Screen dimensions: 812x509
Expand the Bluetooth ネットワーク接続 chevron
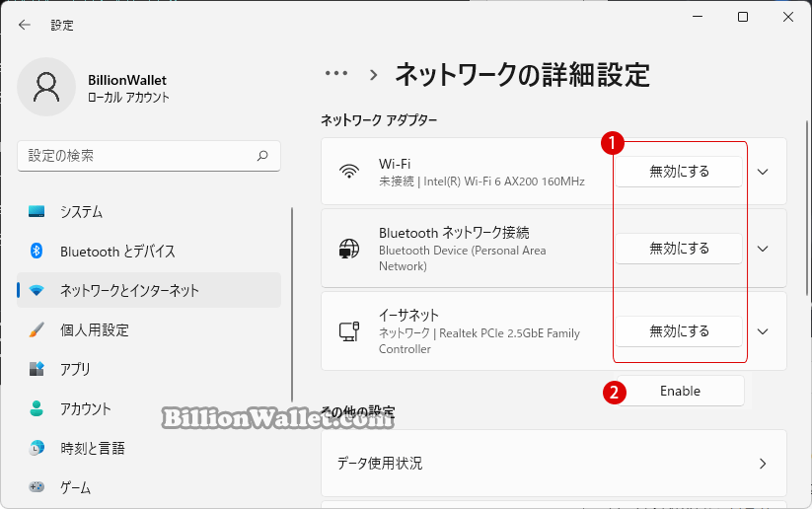coord(763,249)
